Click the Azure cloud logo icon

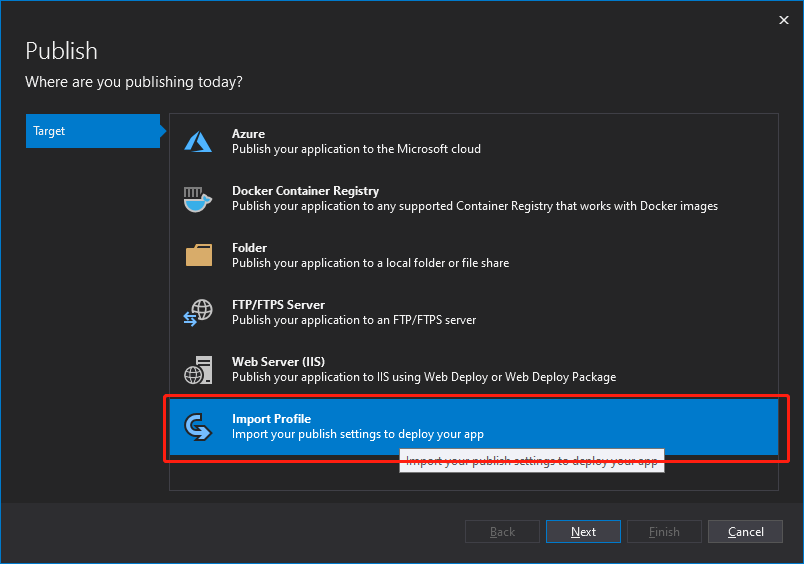pyautogui.click(x=198, y=142)
